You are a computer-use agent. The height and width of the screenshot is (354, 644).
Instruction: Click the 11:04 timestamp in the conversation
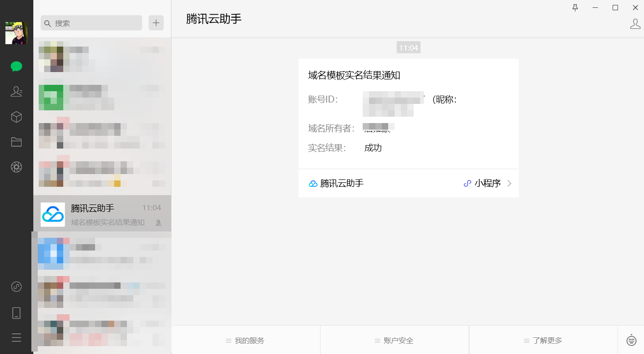(408, 48)
